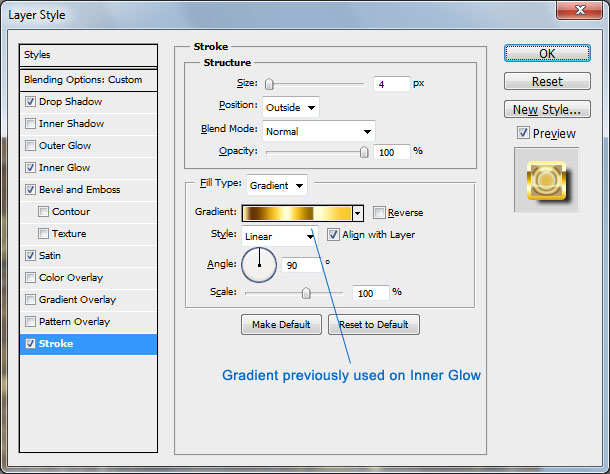
Task: Click the Angle dial control
Action: [259, 265]
